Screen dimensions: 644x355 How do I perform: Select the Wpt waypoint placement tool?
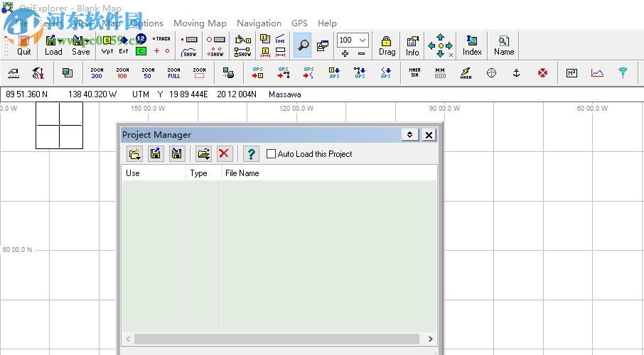pyautogui.click(x=107, y=45)
